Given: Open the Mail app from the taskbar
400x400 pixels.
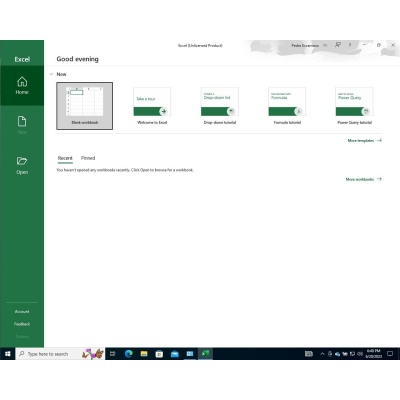Looking at the screenshot, I should 175,354.
